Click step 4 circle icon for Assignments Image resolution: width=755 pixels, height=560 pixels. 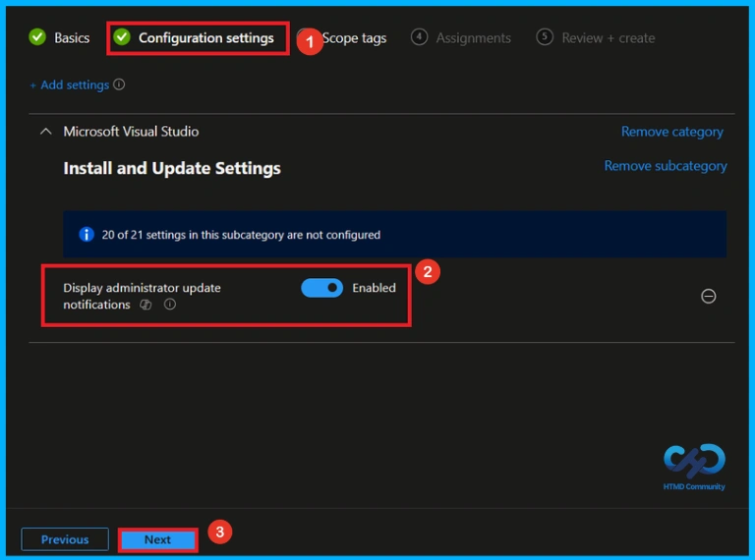tap(419, 37)
